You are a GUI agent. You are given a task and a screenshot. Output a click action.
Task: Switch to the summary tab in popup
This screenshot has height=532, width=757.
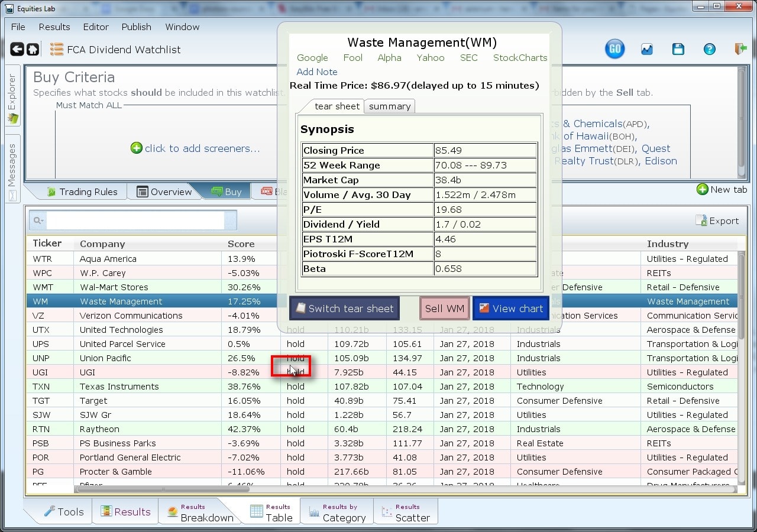[x=390, y=106]
